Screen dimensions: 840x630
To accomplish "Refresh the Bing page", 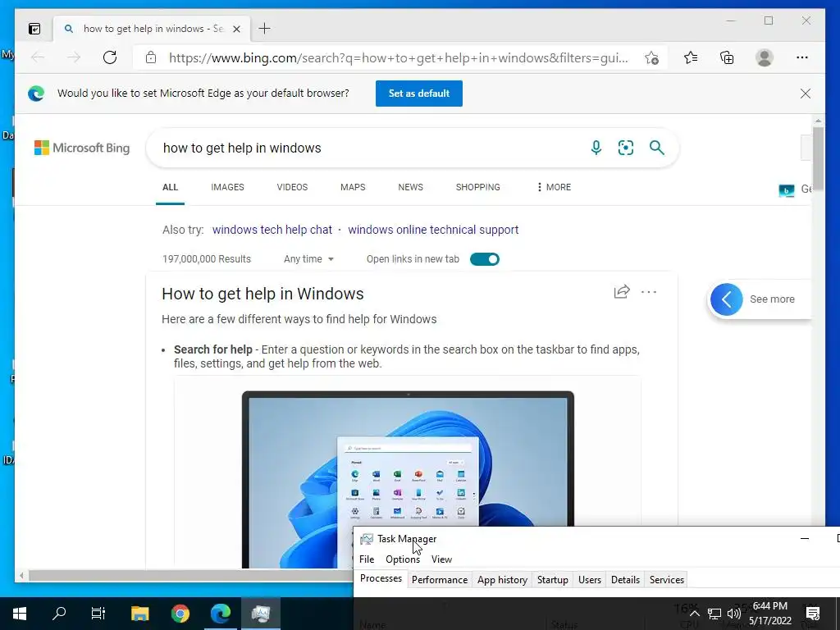I will click(110, 57).
